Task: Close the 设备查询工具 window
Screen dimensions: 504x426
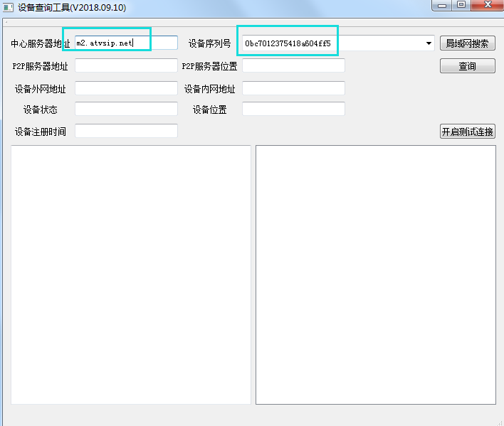Action: [488, 5]
